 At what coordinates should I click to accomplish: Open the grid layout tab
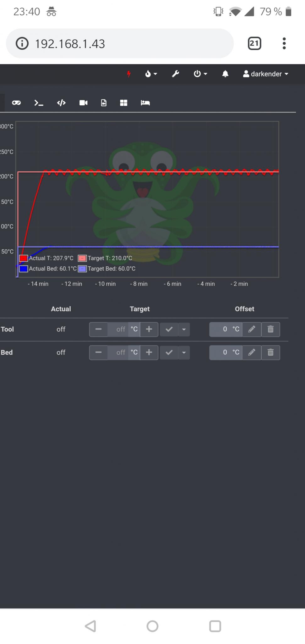124,103
